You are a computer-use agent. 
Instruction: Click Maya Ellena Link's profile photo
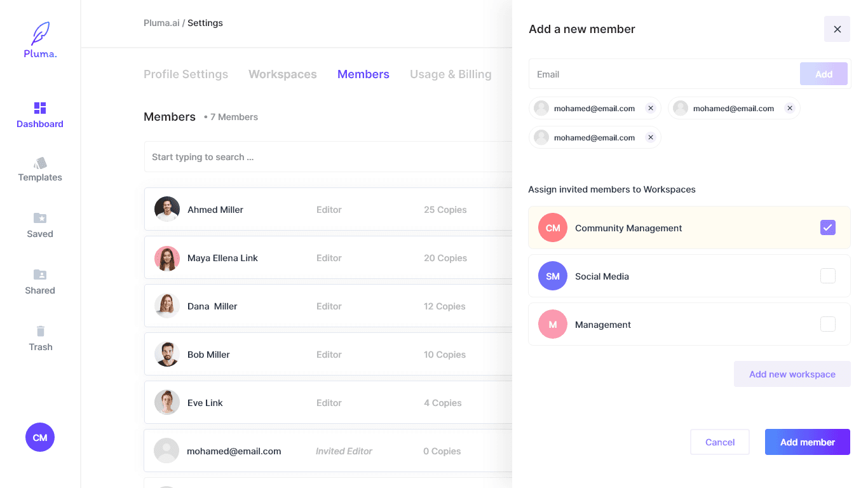(167, 258)
